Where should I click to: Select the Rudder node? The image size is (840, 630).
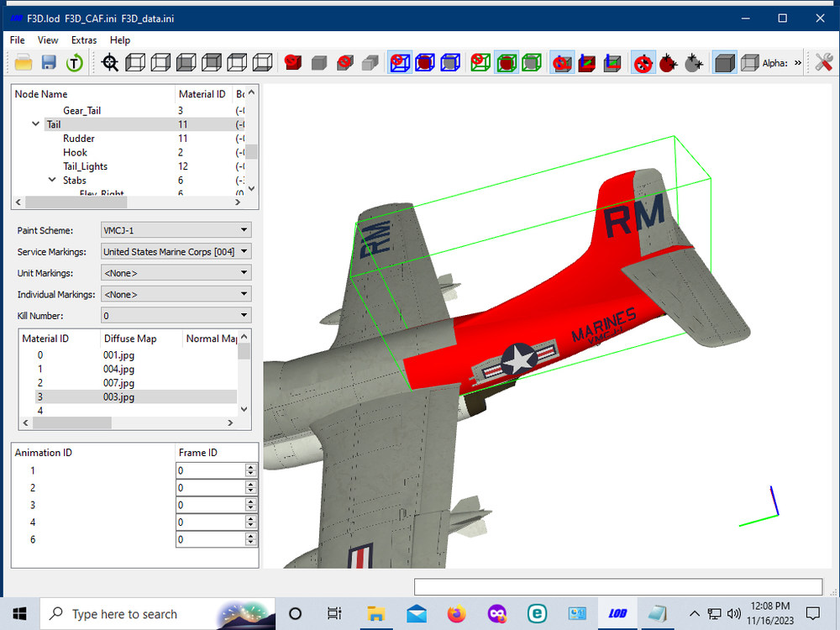pyautogui.click(x=79, y=139)
